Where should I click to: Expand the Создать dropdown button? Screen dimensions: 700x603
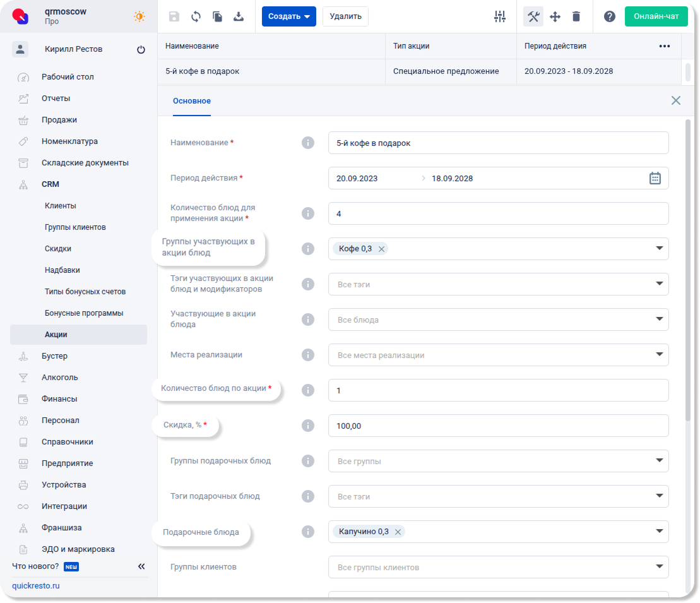pyautogui.click(x=288, y=16)
